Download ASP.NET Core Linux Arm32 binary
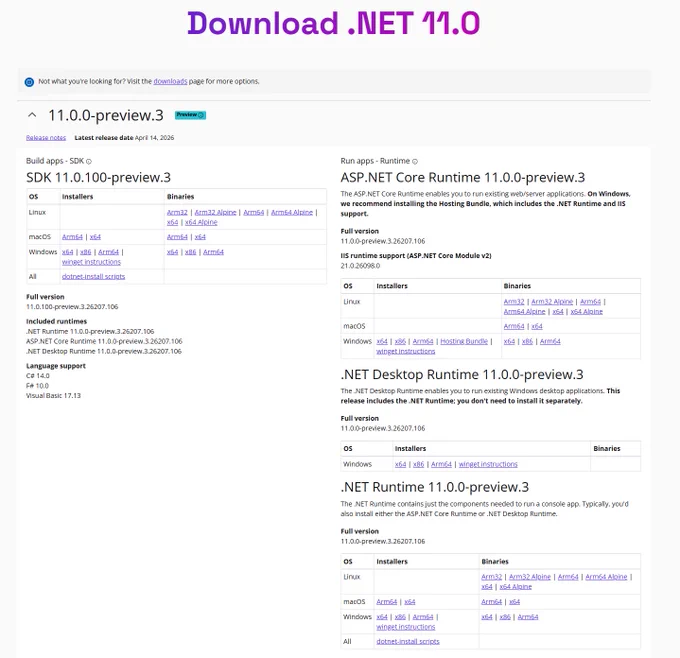 click(x=514, y=301)
